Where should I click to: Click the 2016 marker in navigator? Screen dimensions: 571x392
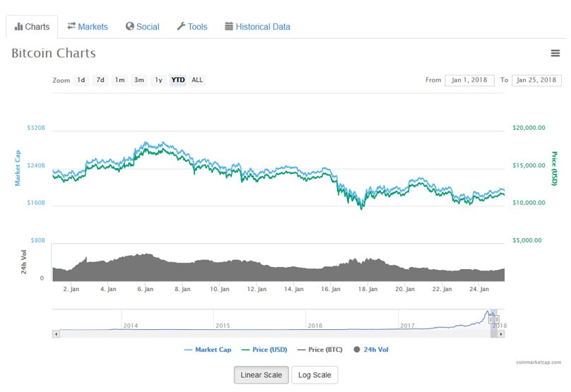tap(315, 326)
